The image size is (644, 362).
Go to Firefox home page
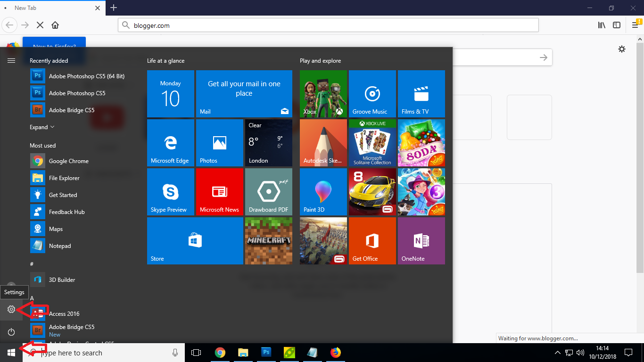(x=55, y=25)
